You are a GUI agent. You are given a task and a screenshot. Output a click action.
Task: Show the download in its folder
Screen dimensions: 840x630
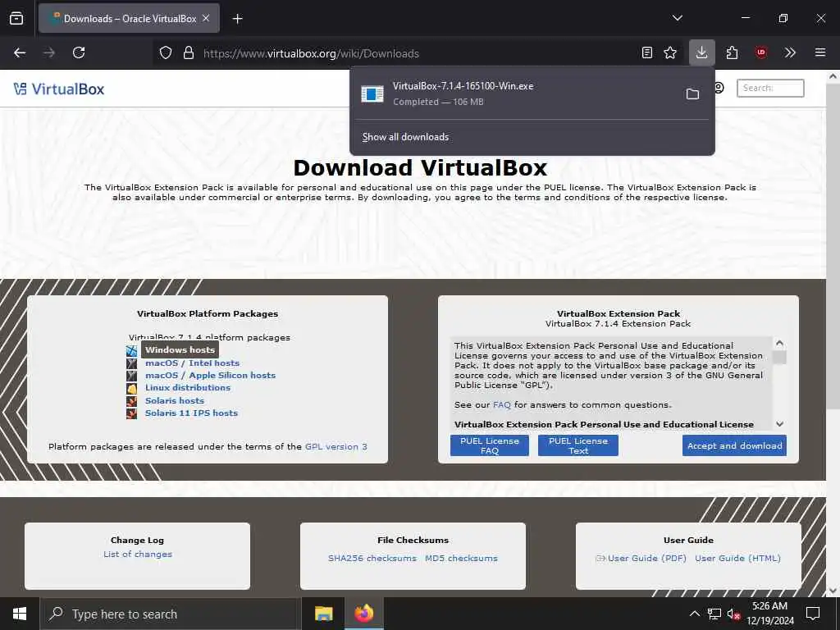point(692,94)
